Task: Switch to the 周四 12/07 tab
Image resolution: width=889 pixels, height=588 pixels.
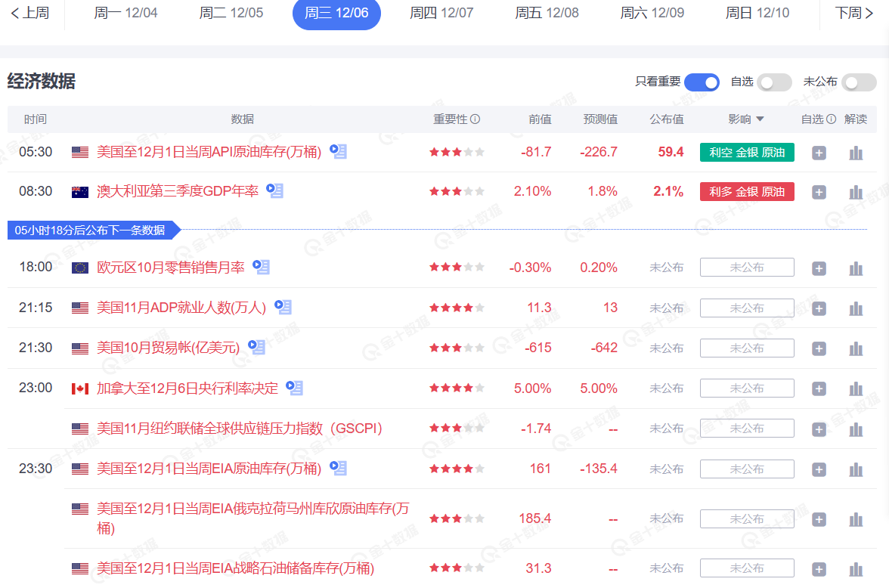Action: (x=441, y=12)
